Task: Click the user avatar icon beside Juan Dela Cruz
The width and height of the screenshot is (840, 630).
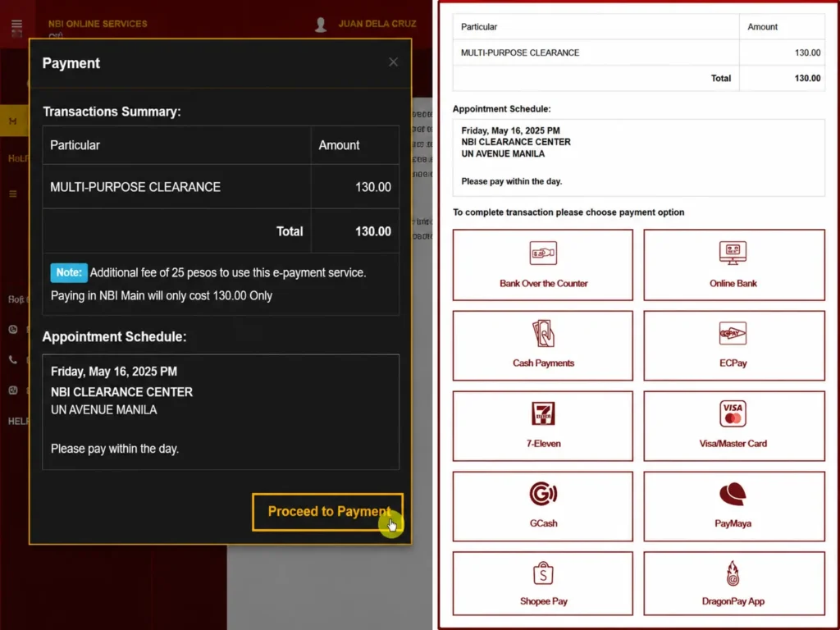Action: pos(321,25)
